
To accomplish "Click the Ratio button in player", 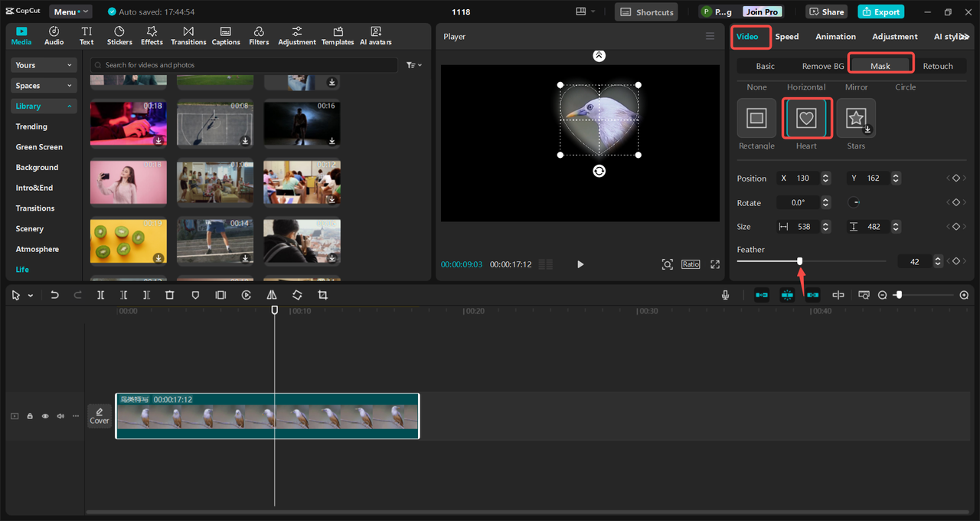I will tap(691, 264).
